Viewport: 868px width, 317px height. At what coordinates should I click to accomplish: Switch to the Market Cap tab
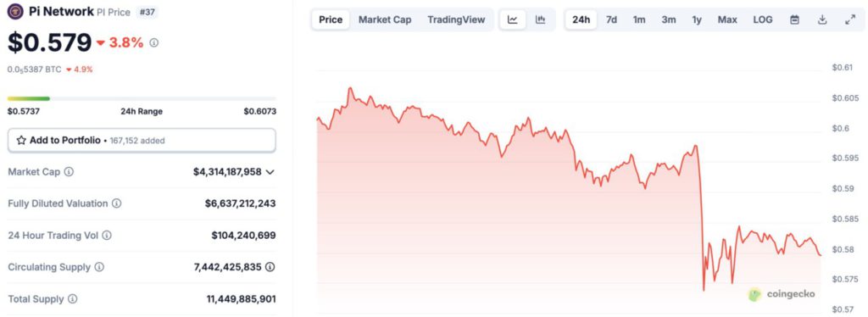385,19
